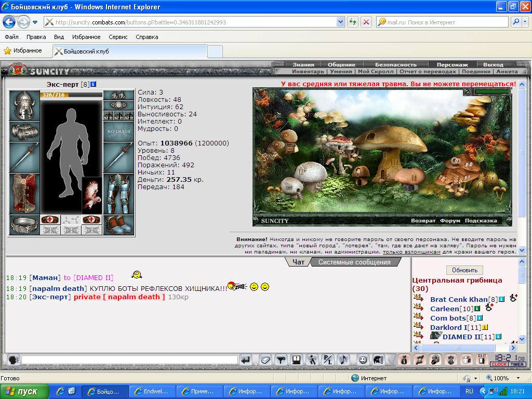Click the bracers equipment slot

point(24,131)
